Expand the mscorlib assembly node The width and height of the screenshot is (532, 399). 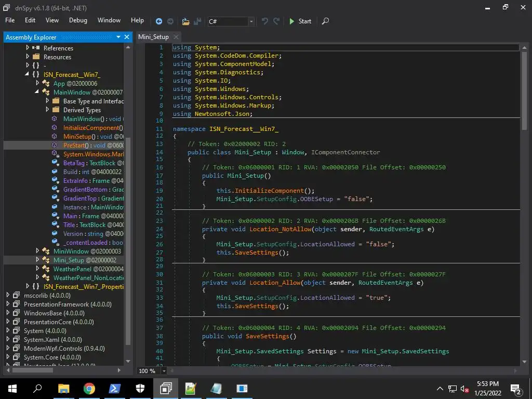coord(8,295)
